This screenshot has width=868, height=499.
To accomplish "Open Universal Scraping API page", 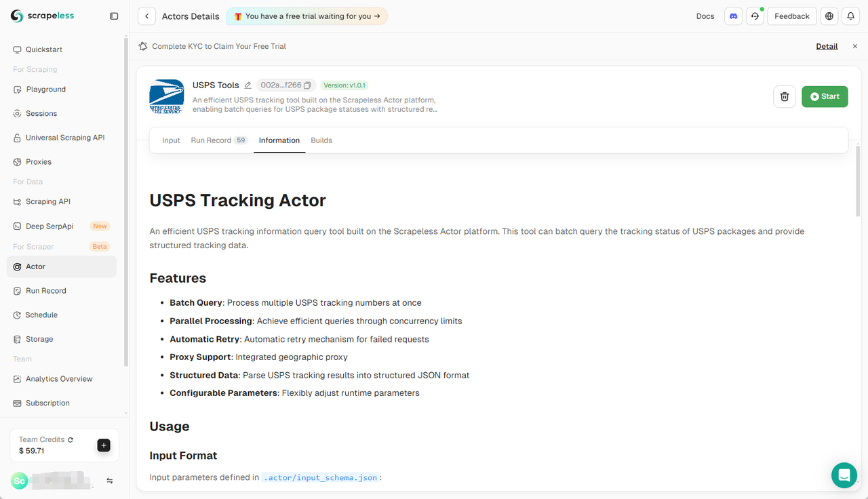I will (x=62, y=138).
